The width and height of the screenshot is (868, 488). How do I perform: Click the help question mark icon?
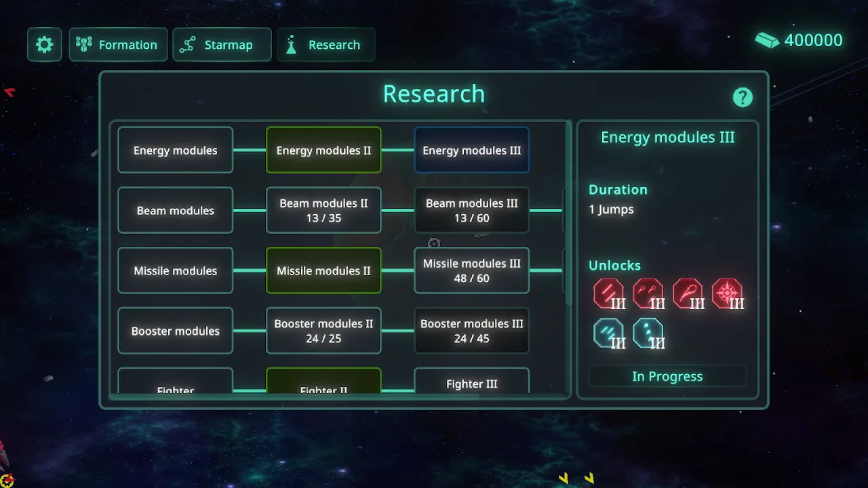pyautogui.click(x=743, y=98)
